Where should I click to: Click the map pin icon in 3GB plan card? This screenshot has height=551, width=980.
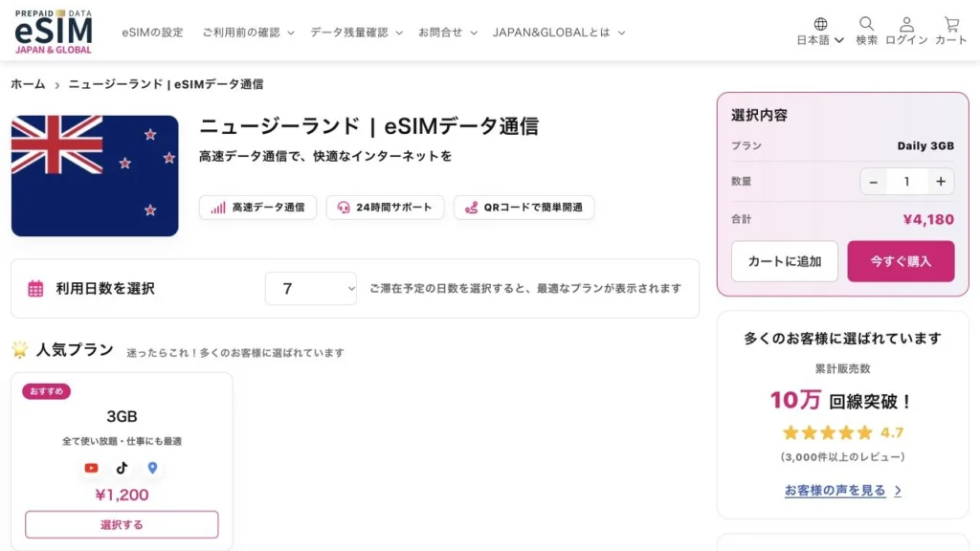tap(152, 468)
